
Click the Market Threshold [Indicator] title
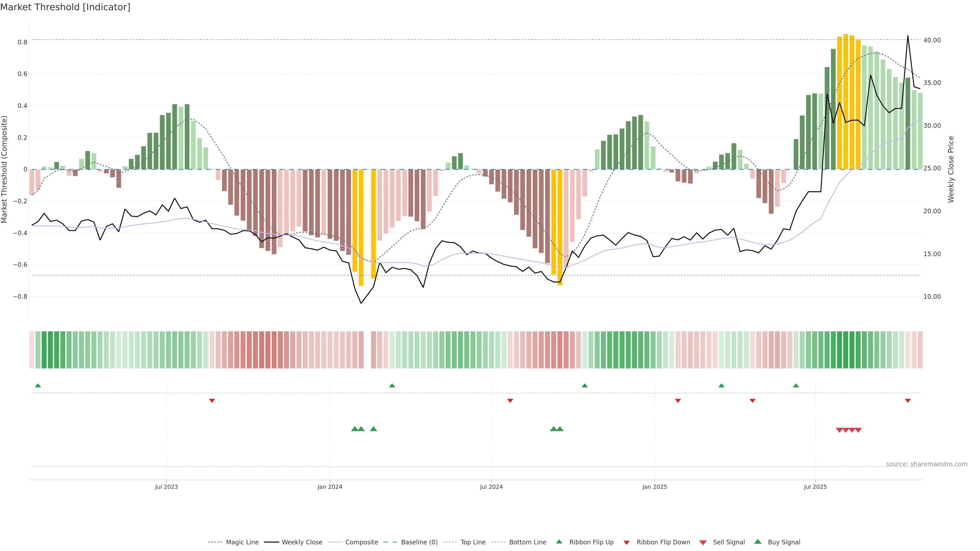[65, 7]
